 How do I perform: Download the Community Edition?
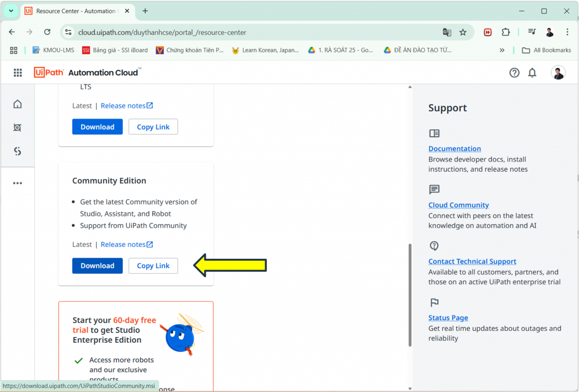coord(97,266)
